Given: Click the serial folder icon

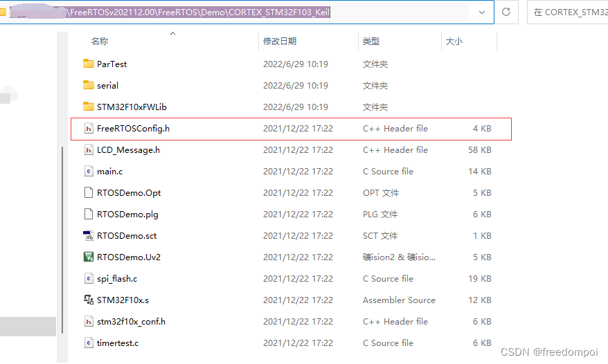Looking at the screenshot, I should click(x=89, y=85).
